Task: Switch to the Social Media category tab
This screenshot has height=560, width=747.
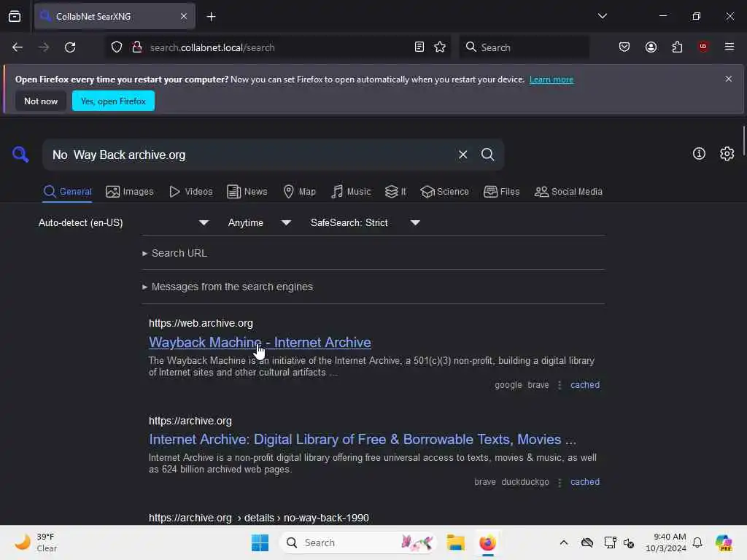Action: [x=568, y=192]
